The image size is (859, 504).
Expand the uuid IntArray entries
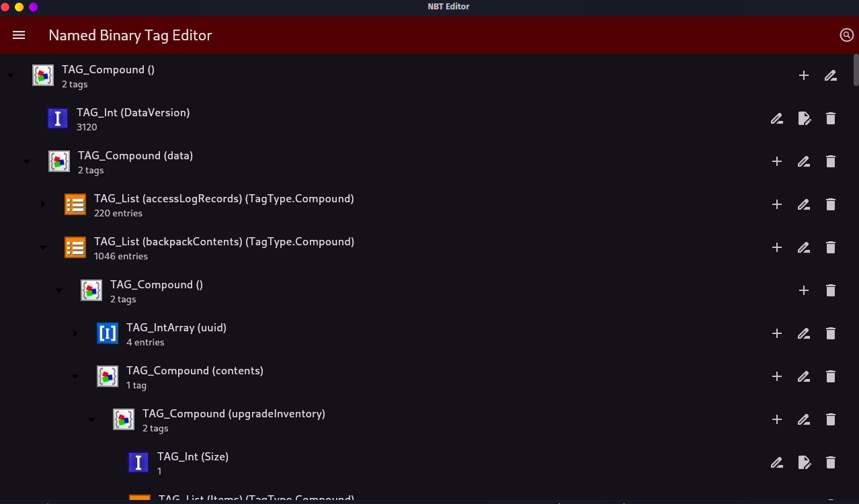coord(75,333)
